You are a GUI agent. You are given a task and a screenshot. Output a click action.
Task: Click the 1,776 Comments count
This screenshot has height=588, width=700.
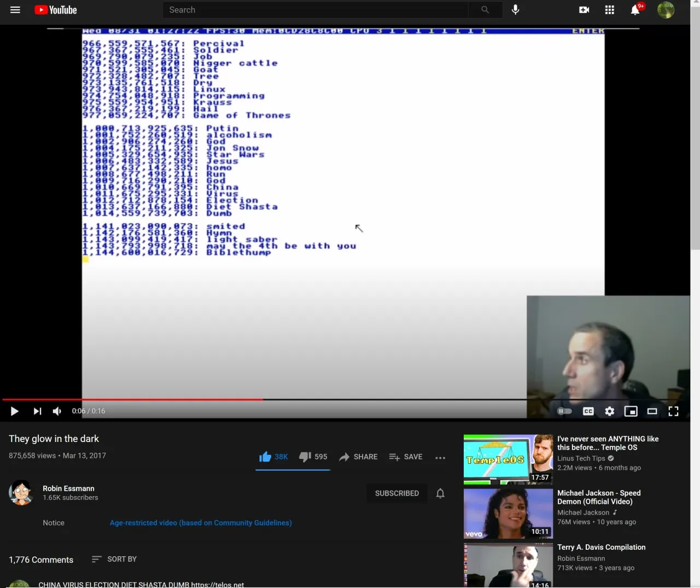(41, 560)
